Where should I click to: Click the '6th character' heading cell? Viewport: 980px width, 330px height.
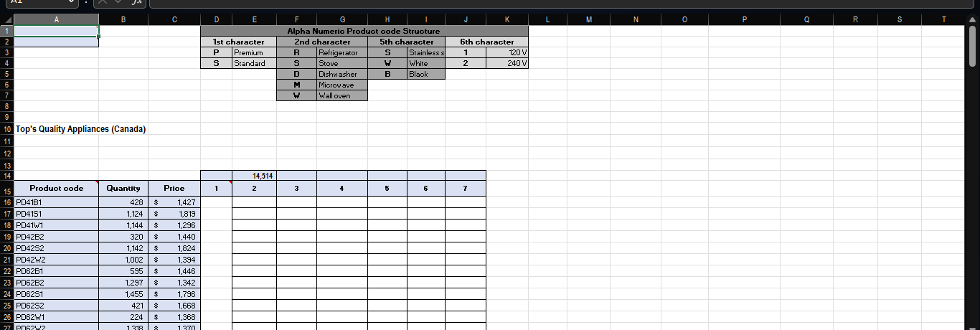tap(486, 42)
